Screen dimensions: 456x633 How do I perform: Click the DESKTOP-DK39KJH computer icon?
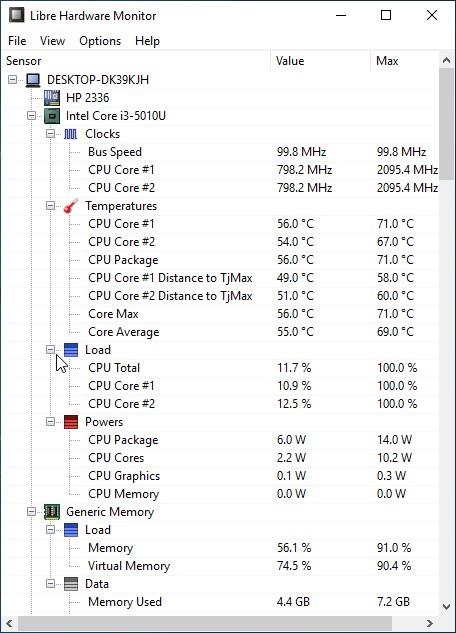[x=33, y=80]
